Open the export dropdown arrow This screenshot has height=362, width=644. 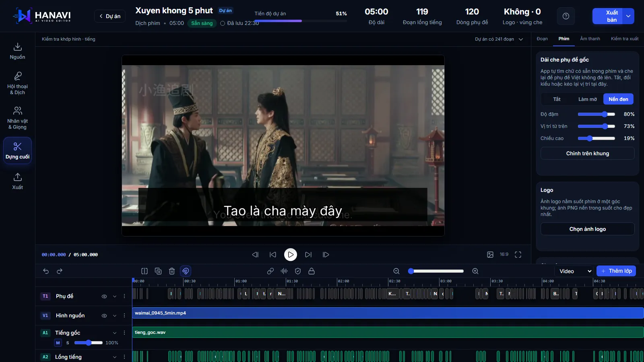coord(628,16)
